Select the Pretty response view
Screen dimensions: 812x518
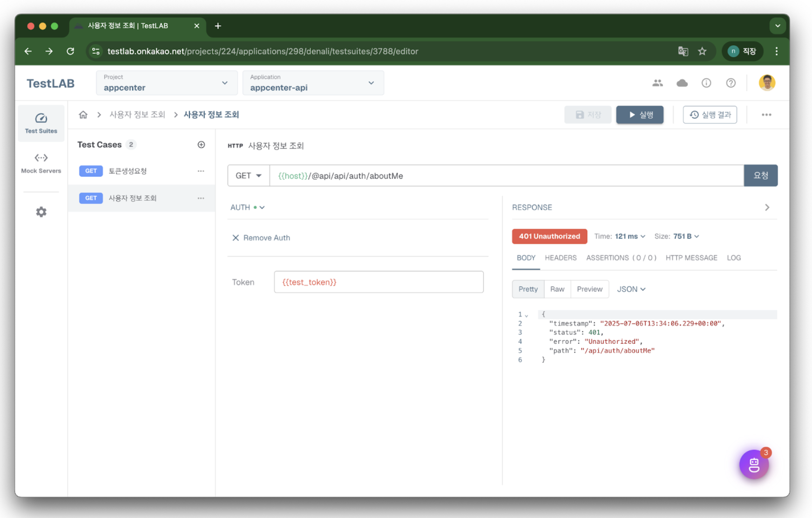pos(528,289)
